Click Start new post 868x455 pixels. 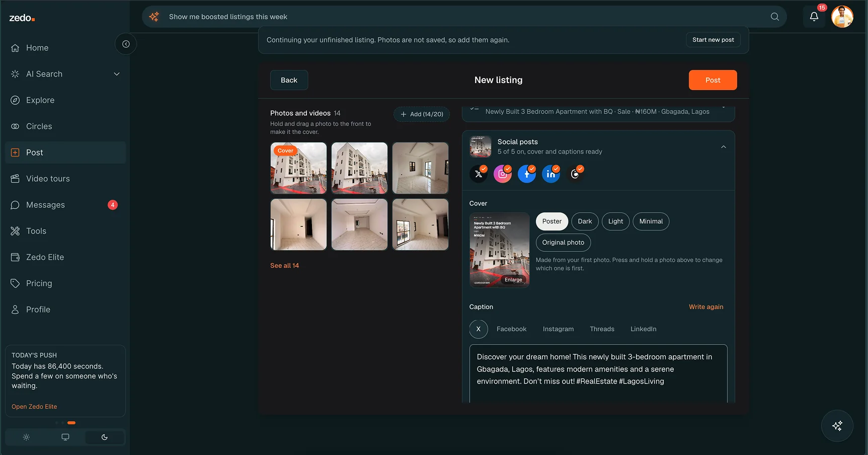pos(713,40)
